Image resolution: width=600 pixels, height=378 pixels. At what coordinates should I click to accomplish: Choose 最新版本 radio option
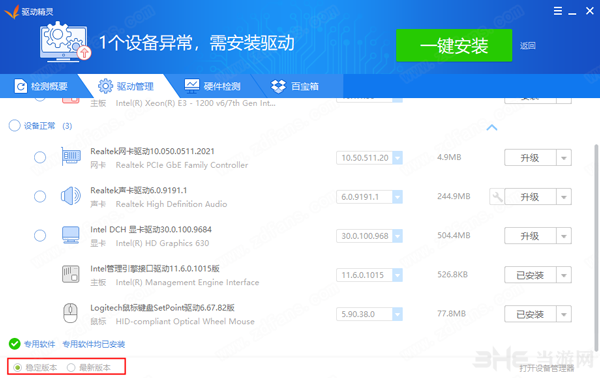[x=71, y=368]
